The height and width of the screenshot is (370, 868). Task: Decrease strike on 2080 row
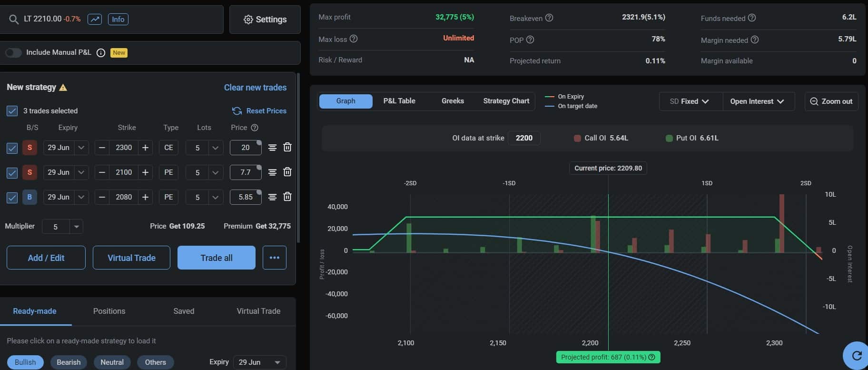102,197
